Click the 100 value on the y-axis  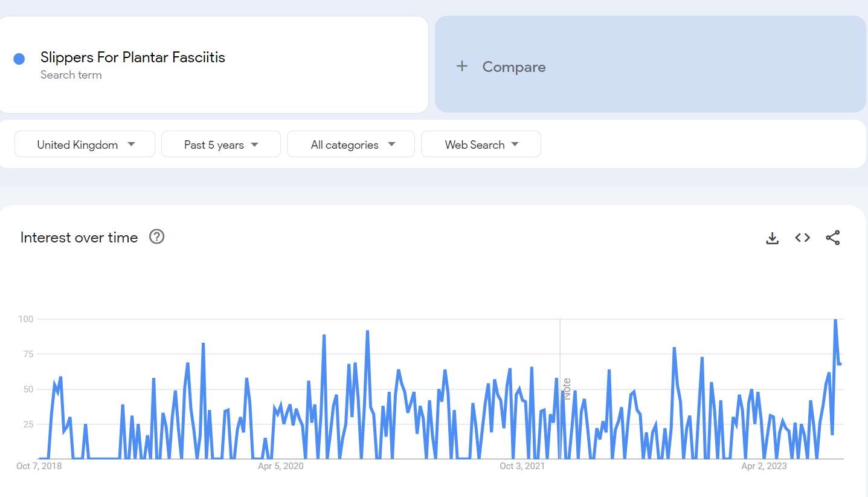tap(26, 319)
